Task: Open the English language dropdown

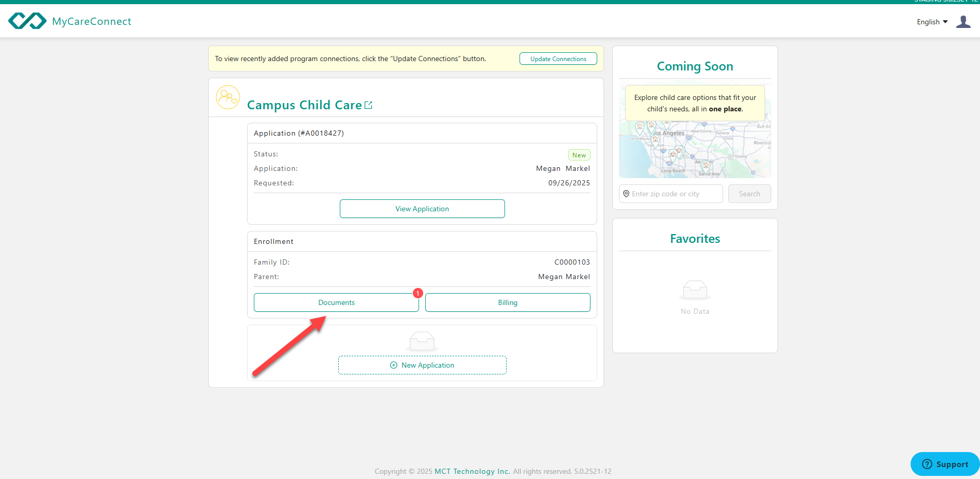Action: tap(932, 22)
